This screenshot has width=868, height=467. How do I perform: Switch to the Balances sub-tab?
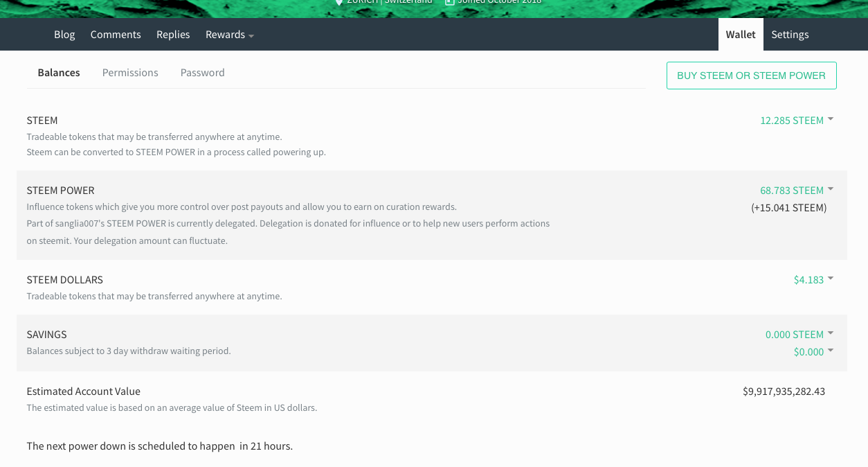59,73
